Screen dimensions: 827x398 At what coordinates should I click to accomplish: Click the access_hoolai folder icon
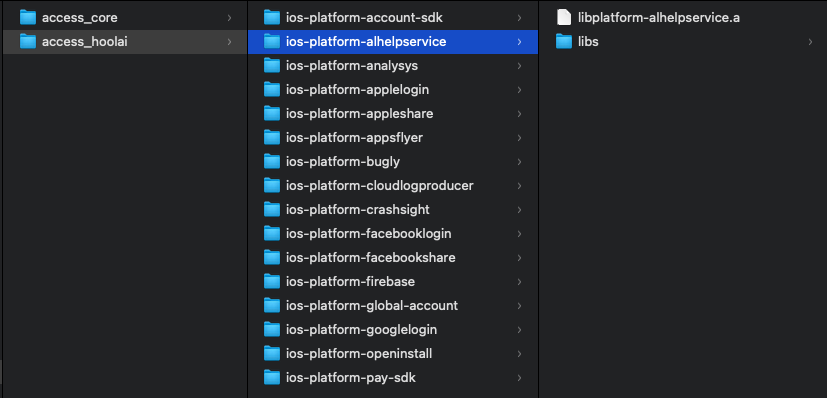[x=27, y=42]
